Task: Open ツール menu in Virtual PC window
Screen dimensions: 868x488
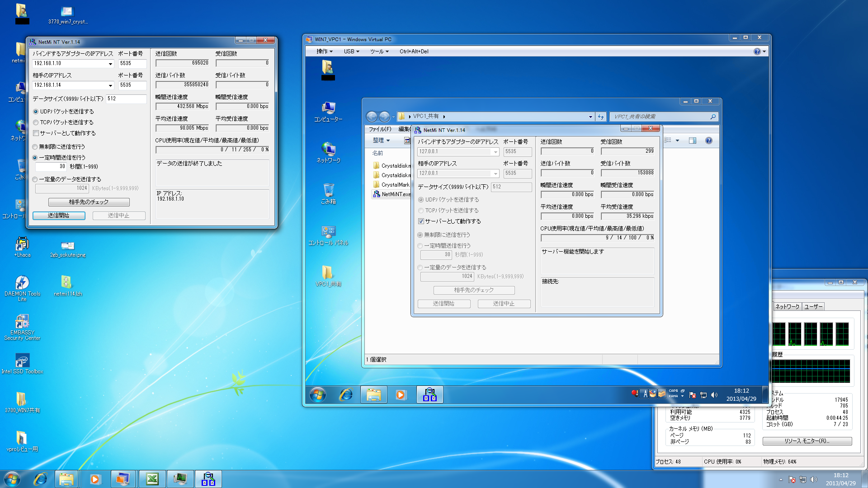Action: pyautogui.click(x=379, y=52)
